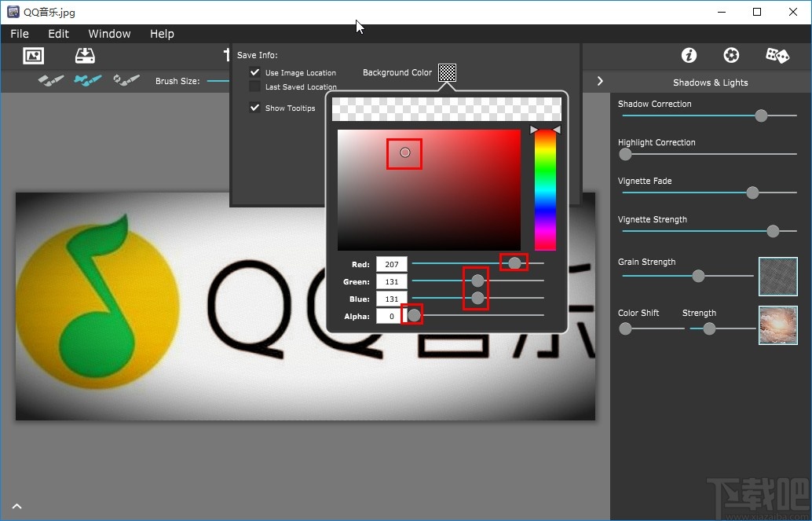Click the saturation color square picker
812x521 pixels.
(429, 190)
